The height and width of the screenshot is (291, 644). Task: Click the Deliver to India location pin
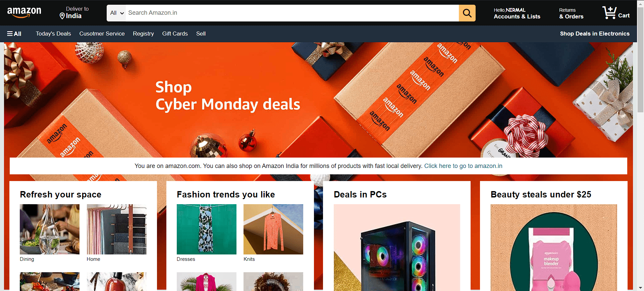coord(62,16)
